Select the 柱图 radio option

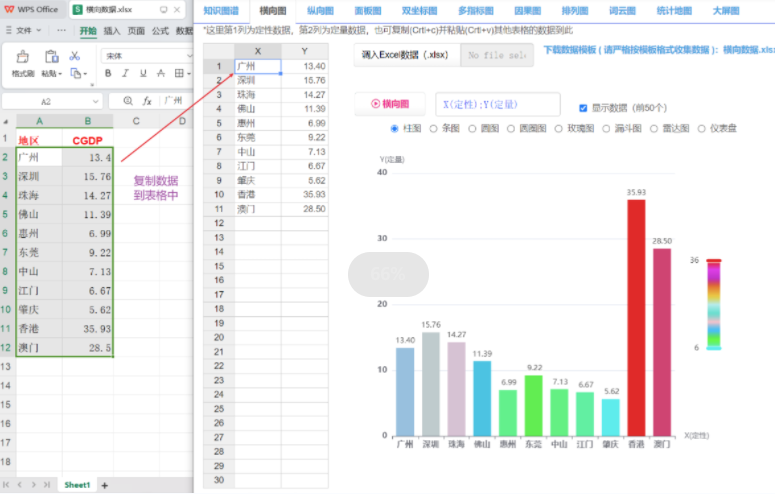pyautogui.click(x=394, y=129)
